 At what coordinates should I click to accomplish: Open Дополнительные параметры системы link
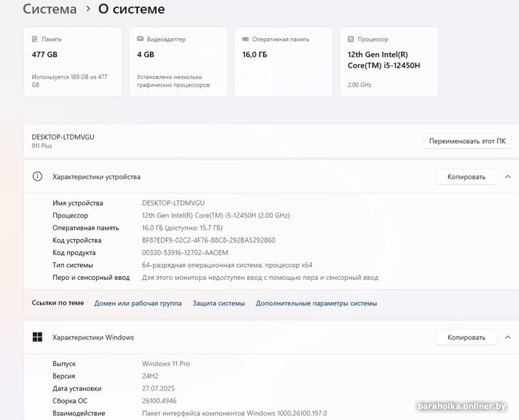(316, 303)
